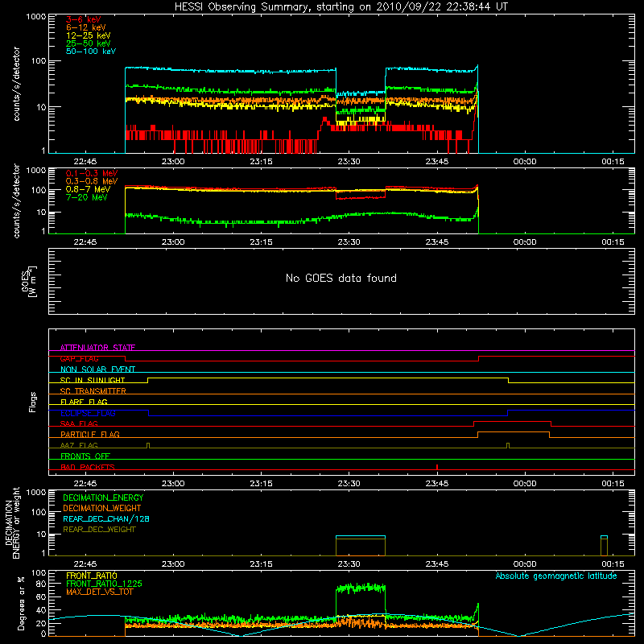
Task: Select the BAD_PACKETS flag label
Action: [88, 467]
